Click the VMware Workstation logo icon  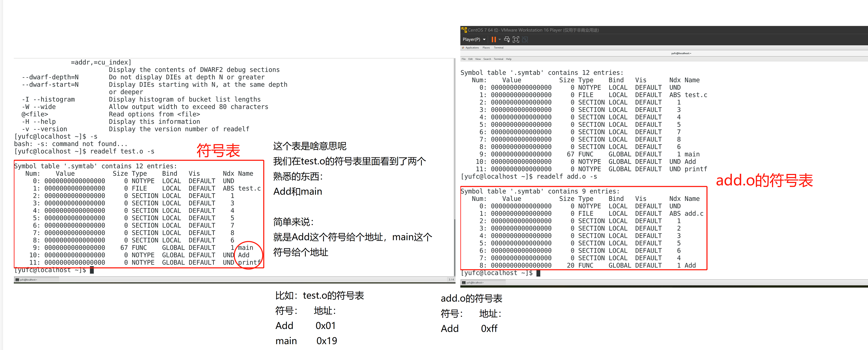464,30
